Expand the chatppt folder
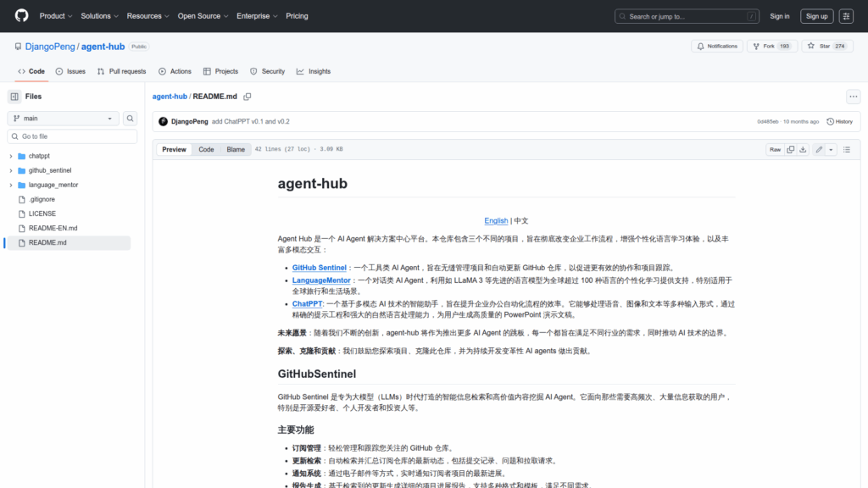Image resolution: width=868 pixels, height=488 pixels. [10, 156]
